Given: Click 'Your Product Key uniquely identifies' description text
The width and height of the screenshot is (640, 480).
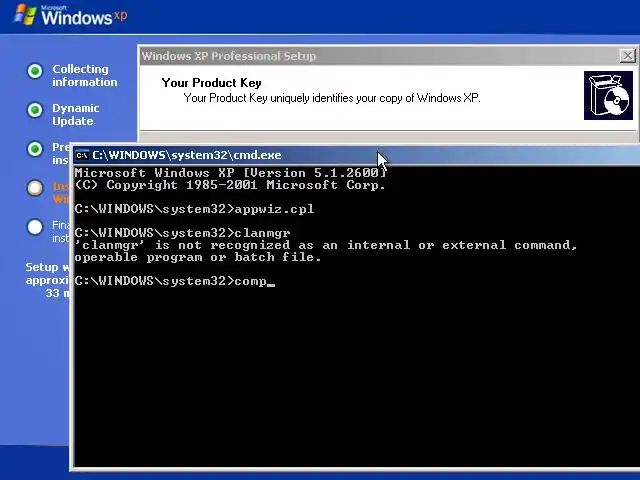Looking at the screenshot, I should [332, 98].
